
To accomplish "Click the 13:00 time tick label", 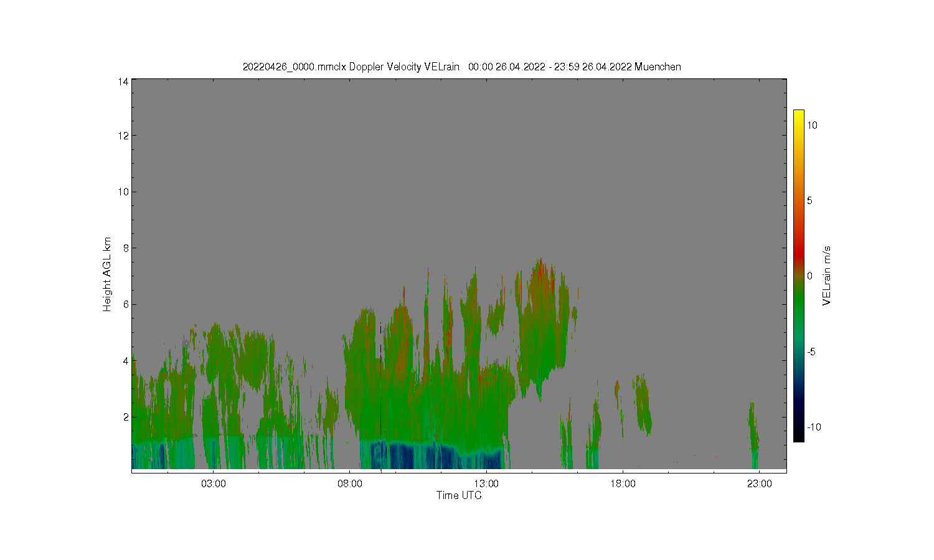I will click(486, 484).
